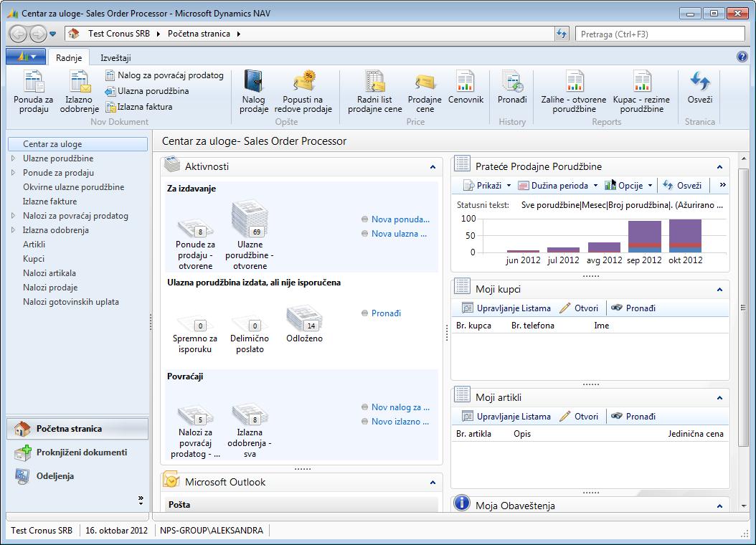Open Izlazne fakture list
Image resolution: width=756 pixels, height=545 pixels.
(49, 202)
